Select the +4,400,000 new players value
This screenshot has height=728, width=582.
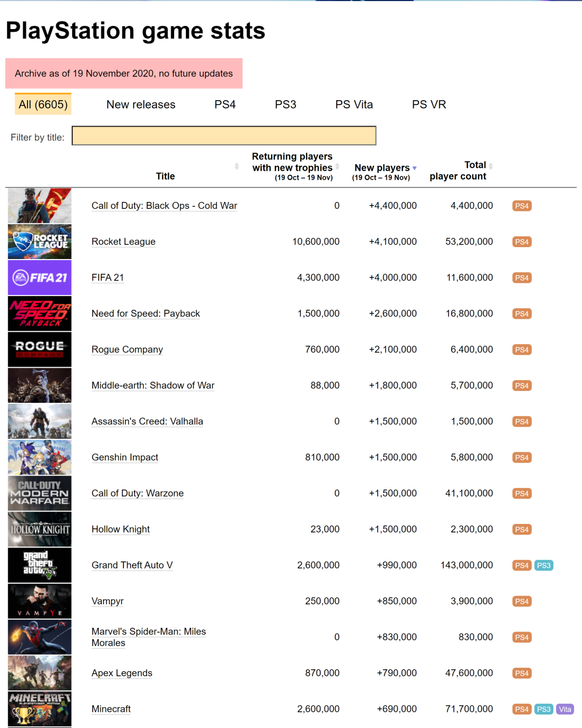(x=393, y=206)
